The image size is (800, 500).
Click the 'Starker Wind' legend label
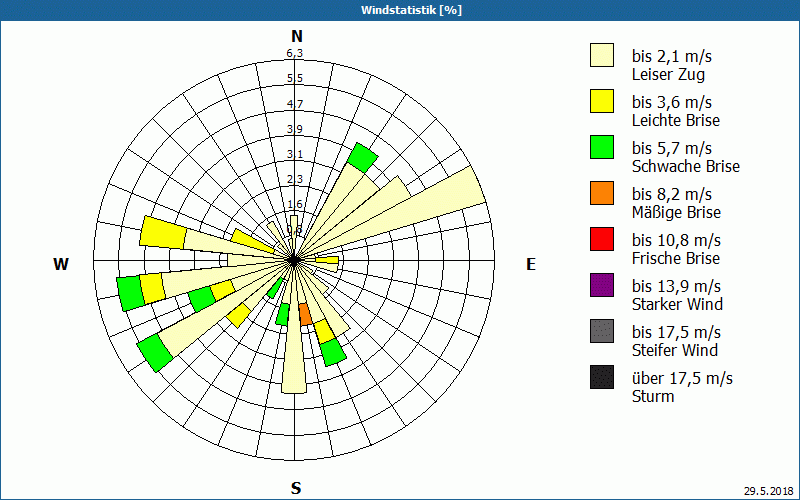pos(678,304)
